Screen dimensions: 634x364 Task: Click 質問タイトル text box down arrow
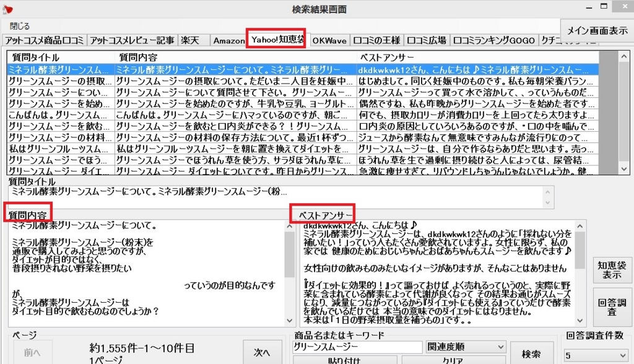click(x=547, y=202)
